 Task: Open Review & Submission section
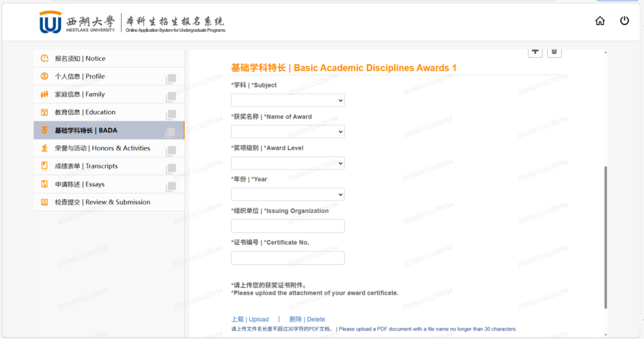pos(109,202)
